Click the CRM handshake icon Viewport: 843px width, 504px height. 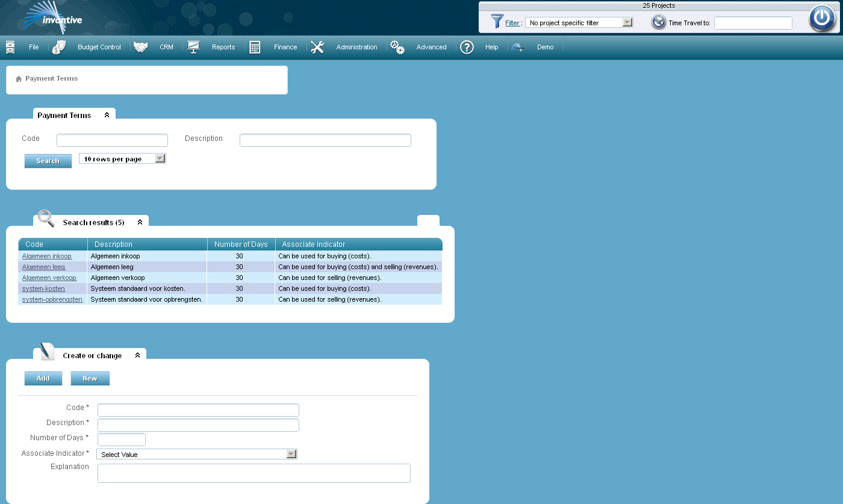coord(141,47)
